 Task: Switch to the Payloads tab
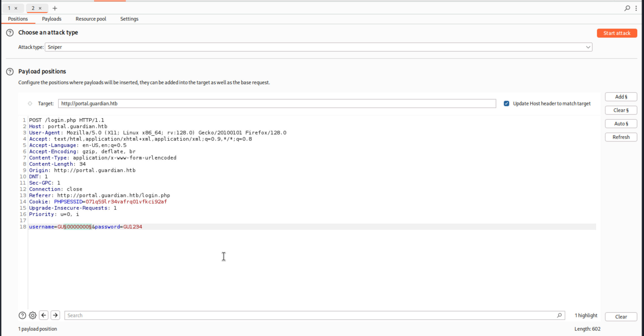pos(52,19)
